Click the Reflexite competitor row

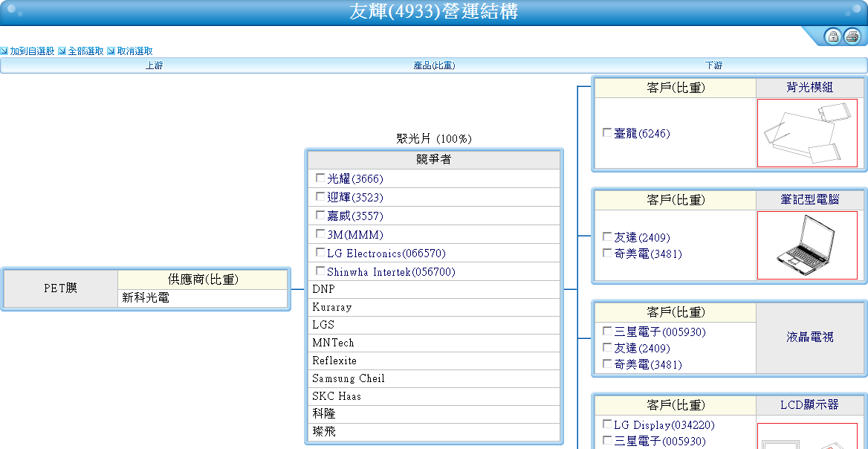[x=434, y=361]
